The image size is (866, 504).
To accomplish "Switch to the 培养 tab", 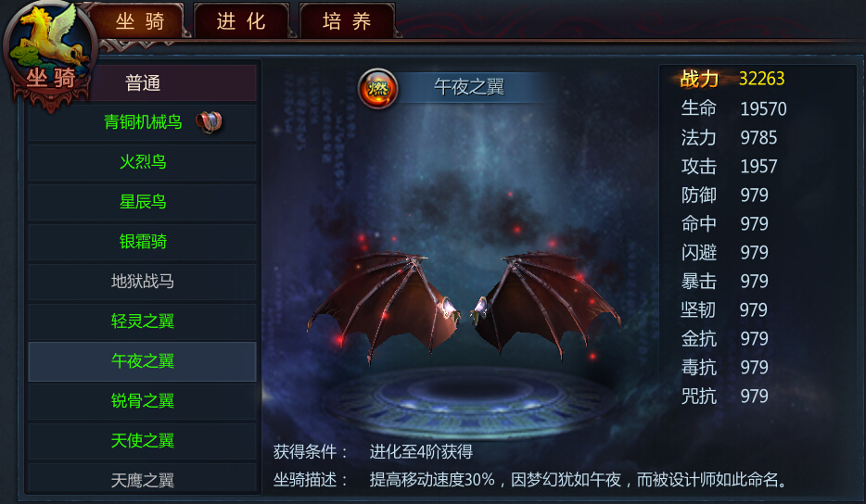I will point(347,21).
